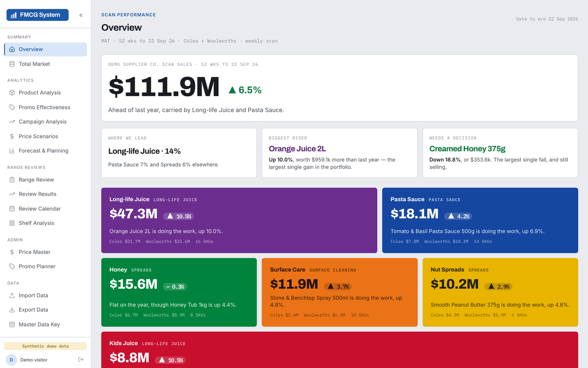Click the Orange Juice 2L biggest riser link

coord(297,149)
